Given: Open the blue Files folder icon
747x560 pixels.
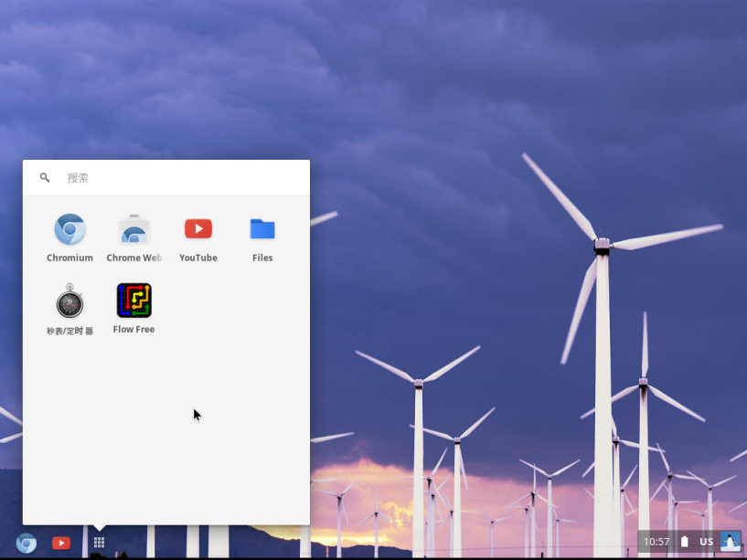Looking at the screenshot, I should 262,229.
